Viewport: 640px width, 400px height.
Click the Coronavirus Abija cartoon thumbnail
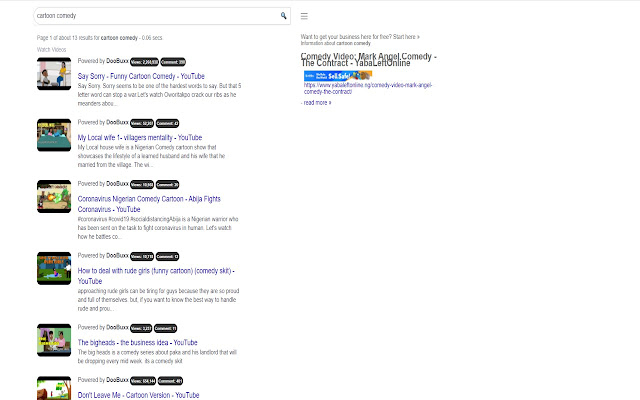[x=54, y=196]
